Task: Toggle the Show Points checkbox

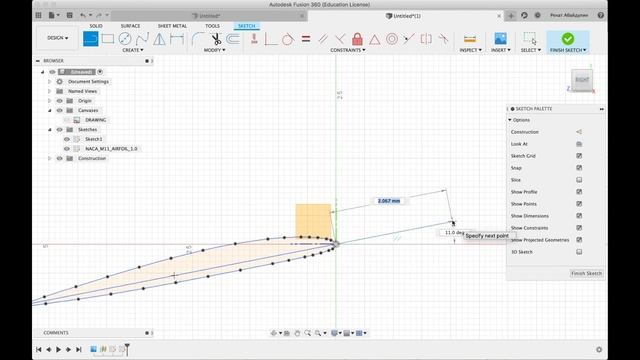Action: [579, 204]
